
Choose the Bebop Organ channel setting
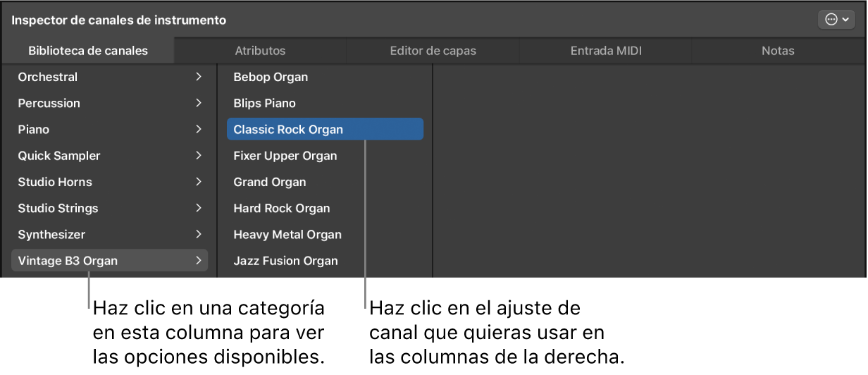(x=271, y=77)
